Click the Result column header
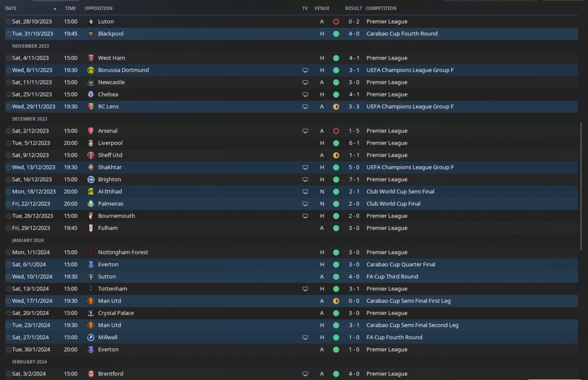 [x=353, y=8]
